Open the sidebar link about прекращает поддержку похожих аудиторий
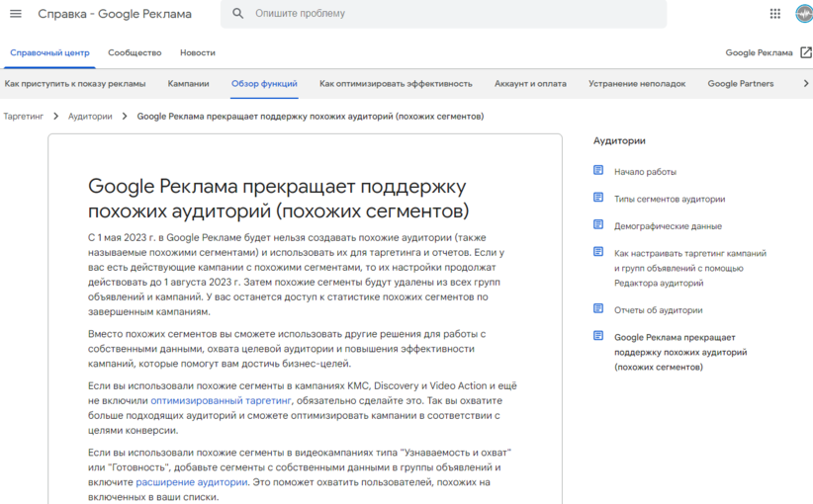This screenshot has width=813, height=504. point(680,352)
